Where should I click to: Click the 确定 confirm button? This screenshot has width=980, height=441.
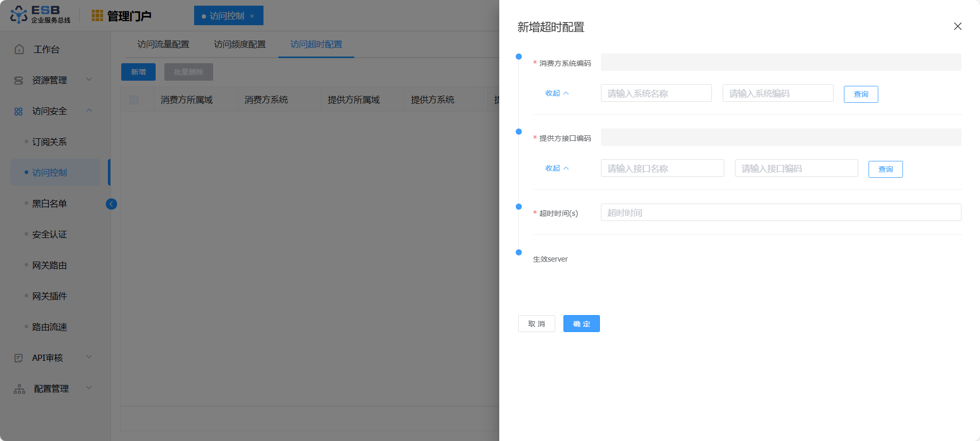(581, 324)
